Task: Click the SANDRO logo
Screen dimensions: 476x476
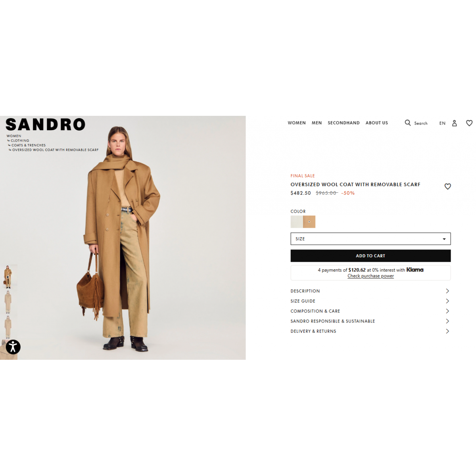Action: 46,125
